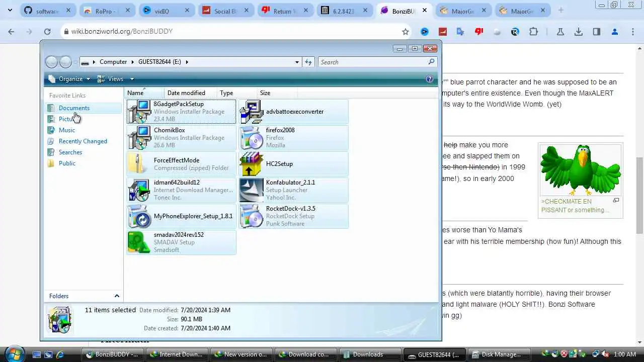Click the Computer breadcrumb in address bar
The height and width of the screenshot is (362, 644).
click(x=113, y=62)
